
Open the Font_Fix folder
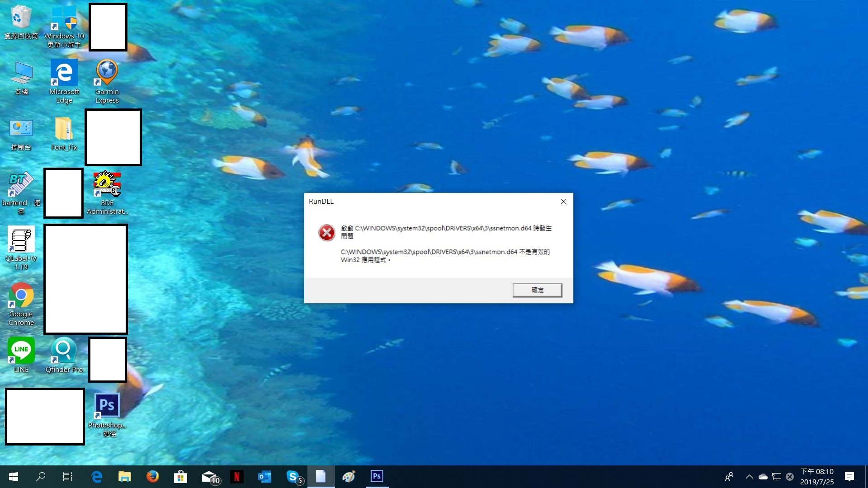point(64,130)
